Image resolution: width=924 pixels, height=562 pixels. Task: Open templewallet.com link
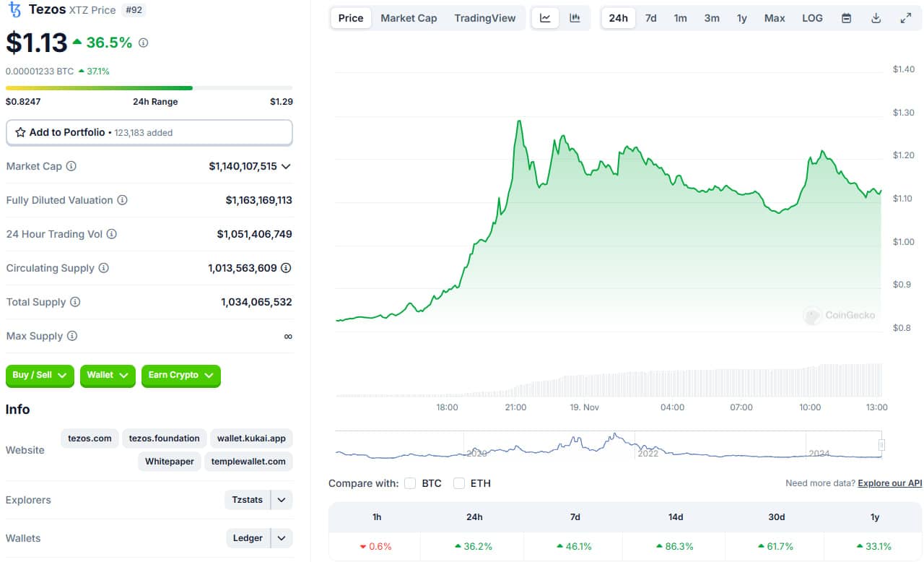click(249, 462)
